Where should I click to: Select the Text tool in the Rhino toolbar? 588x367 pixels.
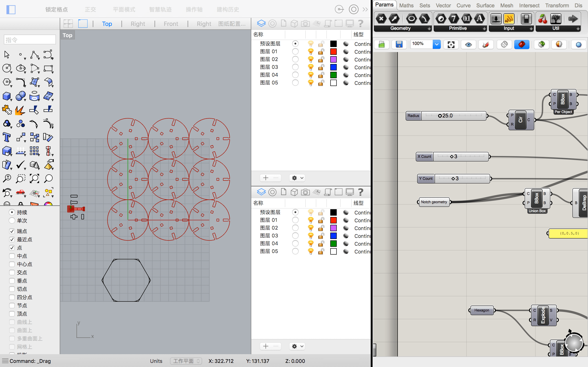pyautogui.click(x=7, y=137)
